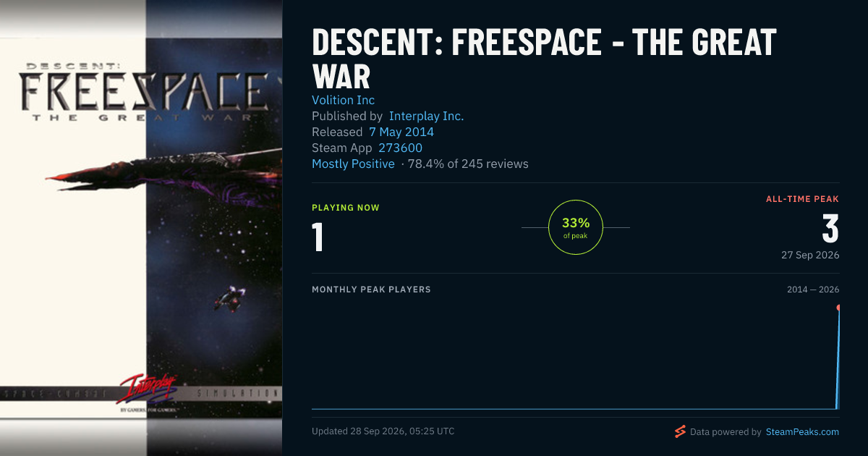
Task: Click the orange peak marker on chart
Action: pyautogui.click(x=839, y=308)
